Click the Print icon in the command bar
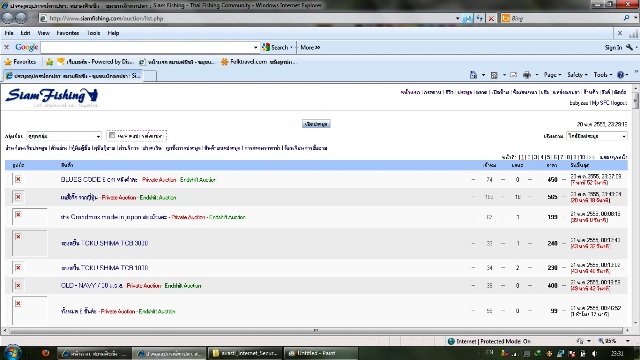Image resolution: width=640 pixels, height=360 pixels. click(x=527, y=75)
